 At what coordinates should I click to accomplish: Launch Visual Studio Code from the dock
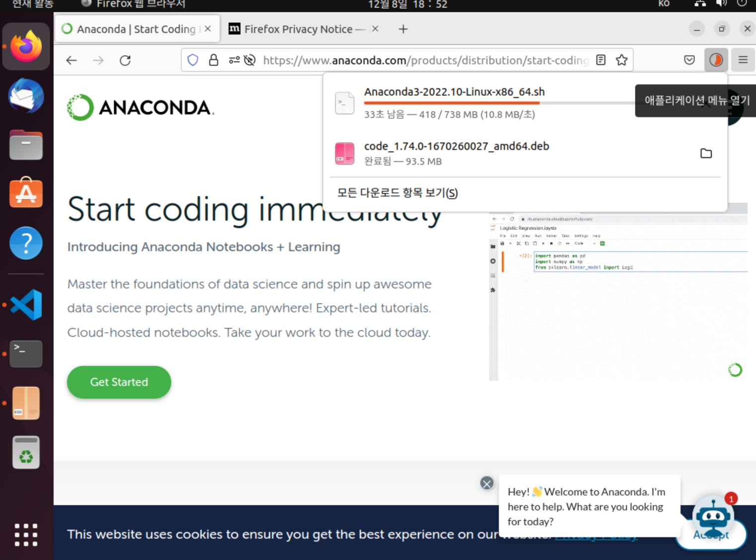(x=26, y=304)
